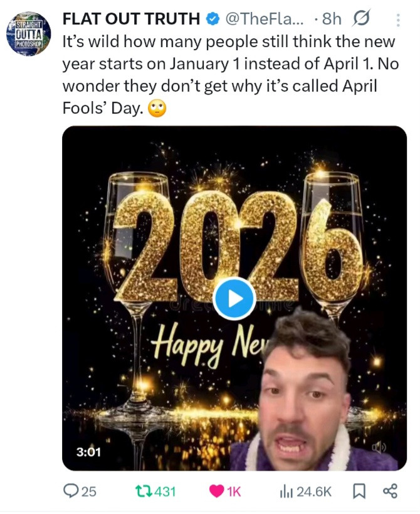Toggle video sound with speaker icon
This screenshot has width=420, height=514.
click(379, 448)
